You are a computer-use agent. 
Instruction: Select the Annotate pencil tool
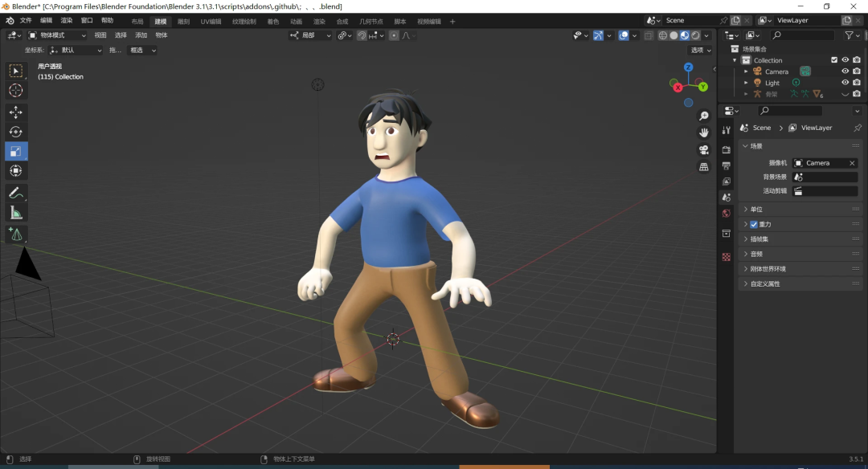(x=16, y=193)
